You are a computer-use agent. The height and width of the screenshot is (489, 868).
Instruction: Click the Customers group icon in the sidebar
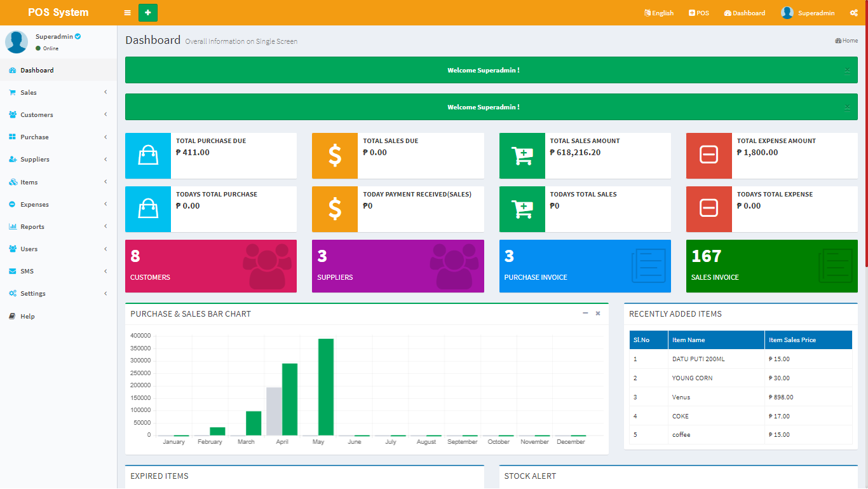[x=13, y=115]
